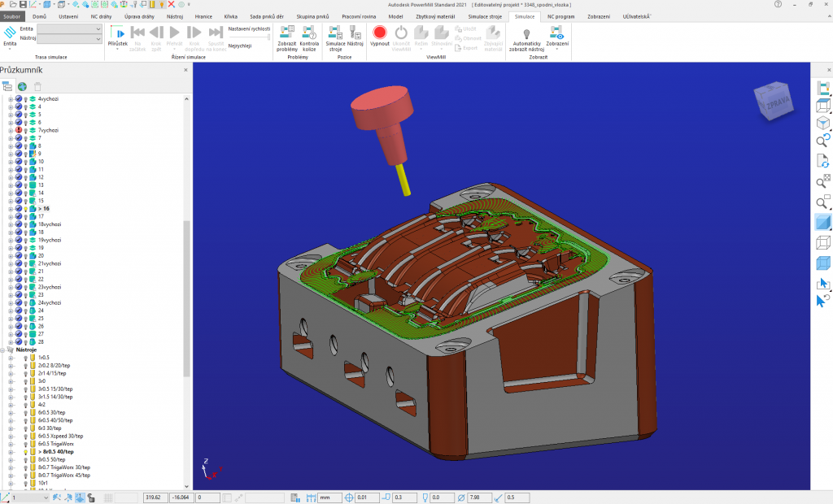Expand the tool 3r0.5 15/30/tep node
Viewport: 833px width, 504px height.
point(10,389)
